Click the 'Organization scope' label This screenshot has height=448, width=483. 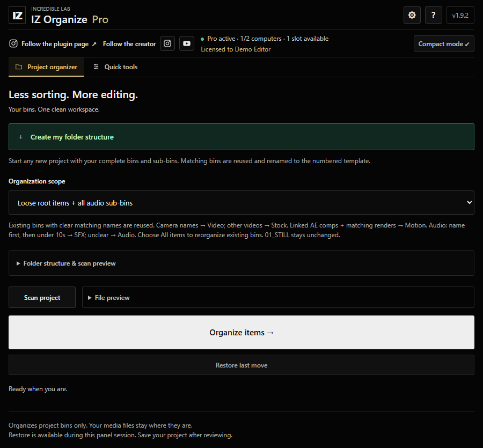(x=37, y=181)
